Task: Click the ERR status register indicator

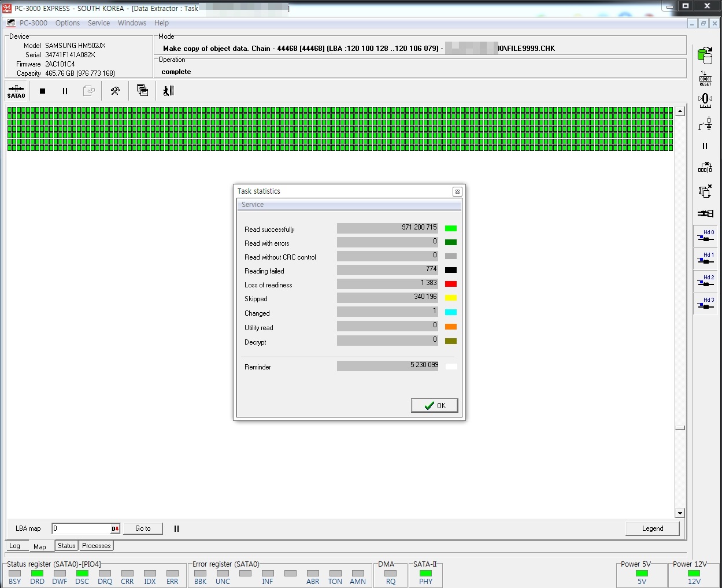Action: (x=172, y=574)
